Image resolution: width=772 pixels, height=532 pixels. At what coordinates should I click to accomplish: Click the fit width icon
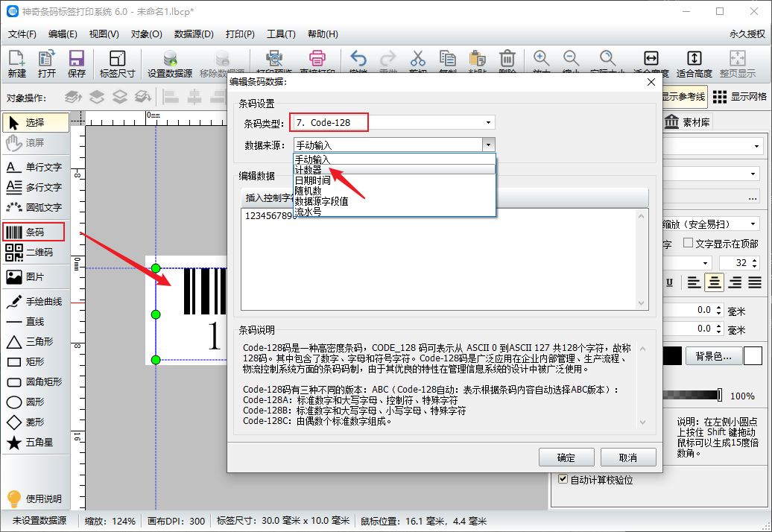[651, 59]
